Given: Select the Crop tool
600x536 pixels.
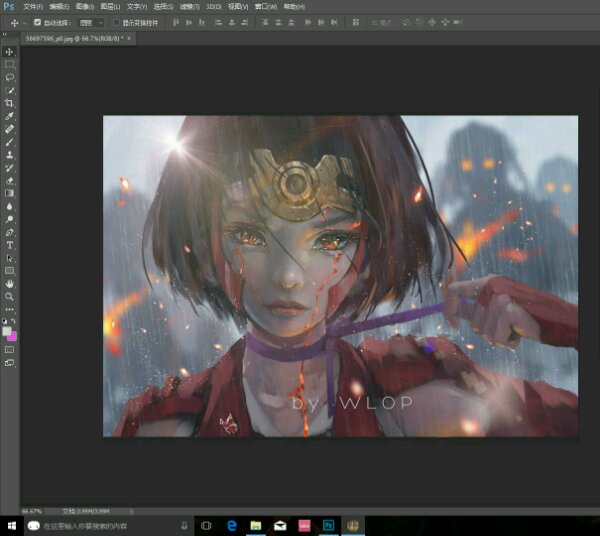Looking at the screenshot, I should [x=9, y=103].
